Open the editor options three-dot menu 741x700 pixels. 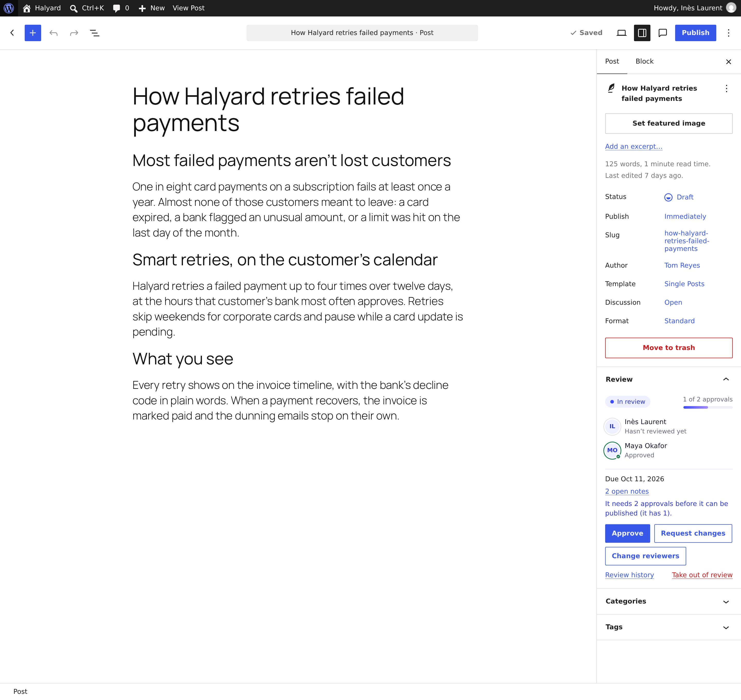pyautogui.click(x=728, y=33)
